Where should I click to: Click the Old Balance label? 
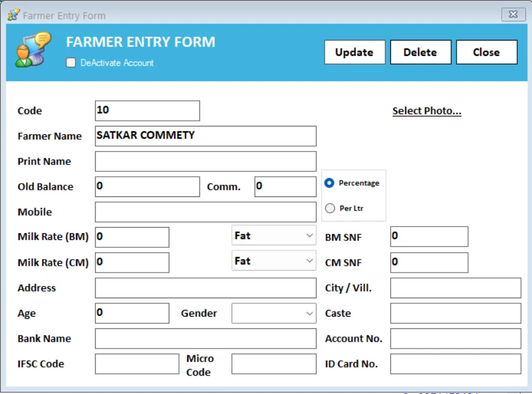pos(45,187)
